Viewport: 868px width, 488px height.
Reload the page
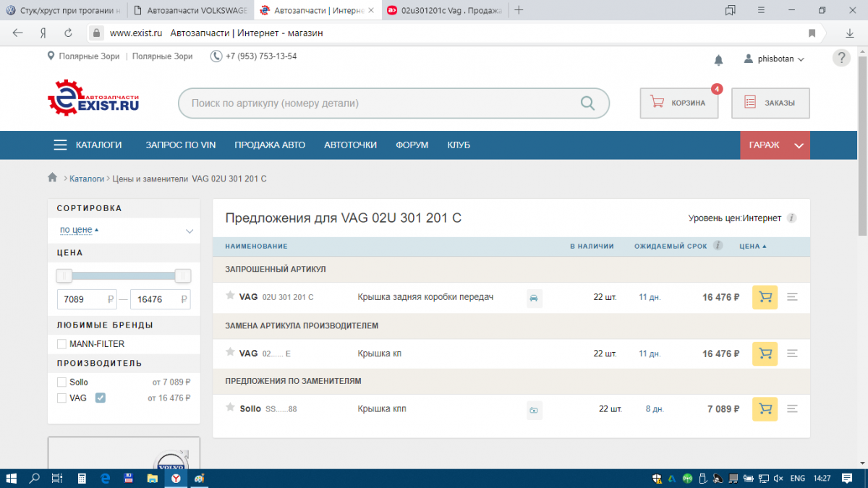[68, 33]
